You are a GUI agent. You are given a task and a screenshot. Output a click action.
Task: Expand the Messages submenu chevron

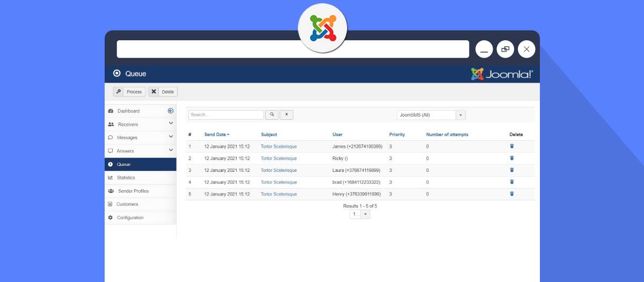point(171,137)
